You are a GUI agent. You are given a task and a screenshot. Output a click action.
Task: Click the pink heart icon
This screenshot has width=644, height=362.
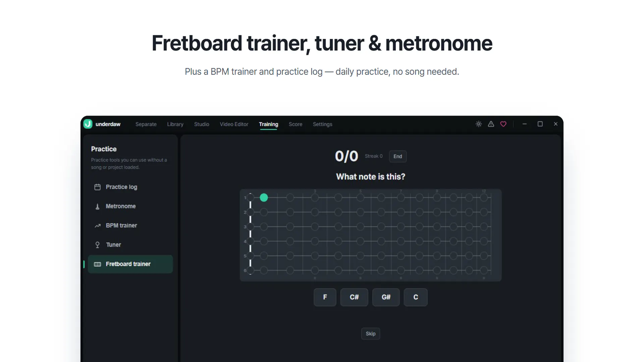pyautogui.click(x=503, y=124)
